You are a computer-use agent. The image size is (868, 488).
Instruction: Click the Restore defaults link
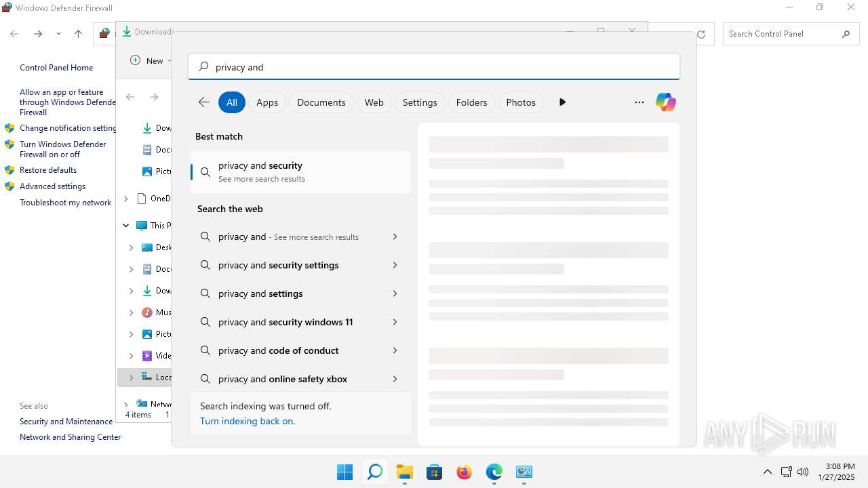[48, 170]
